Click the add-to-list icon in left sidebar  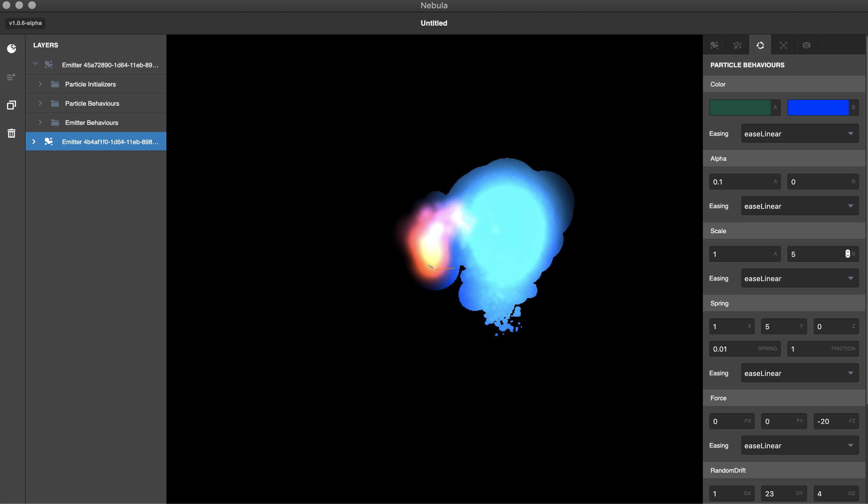tap(12, 77)
